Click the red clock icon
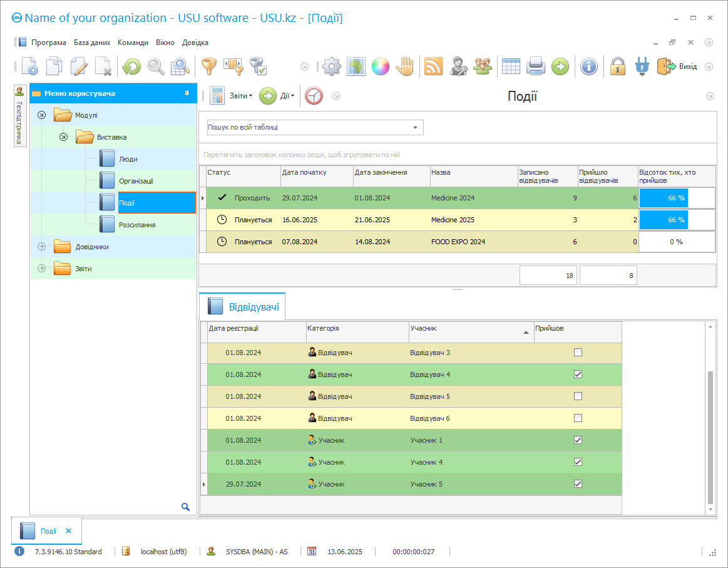This screenshot has width=728, height=568. [x=314, y=96]
